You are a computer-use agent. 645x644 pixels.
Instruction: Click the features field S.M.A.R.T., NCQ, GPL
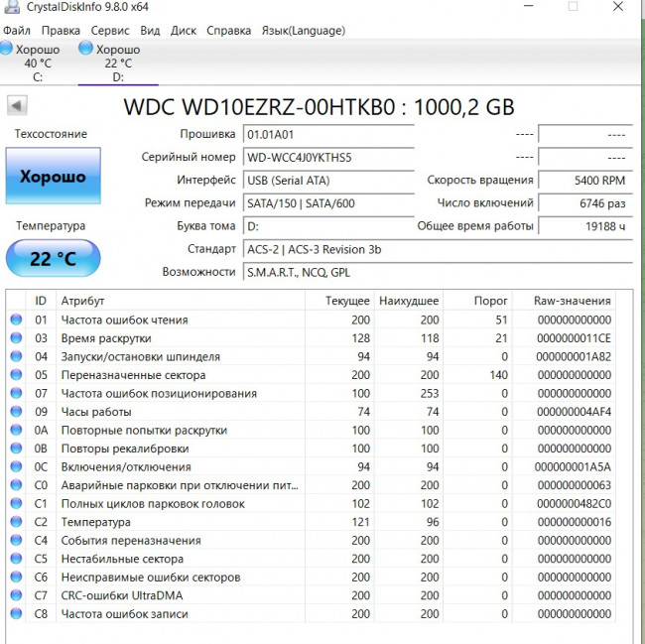tap(438, 272)
